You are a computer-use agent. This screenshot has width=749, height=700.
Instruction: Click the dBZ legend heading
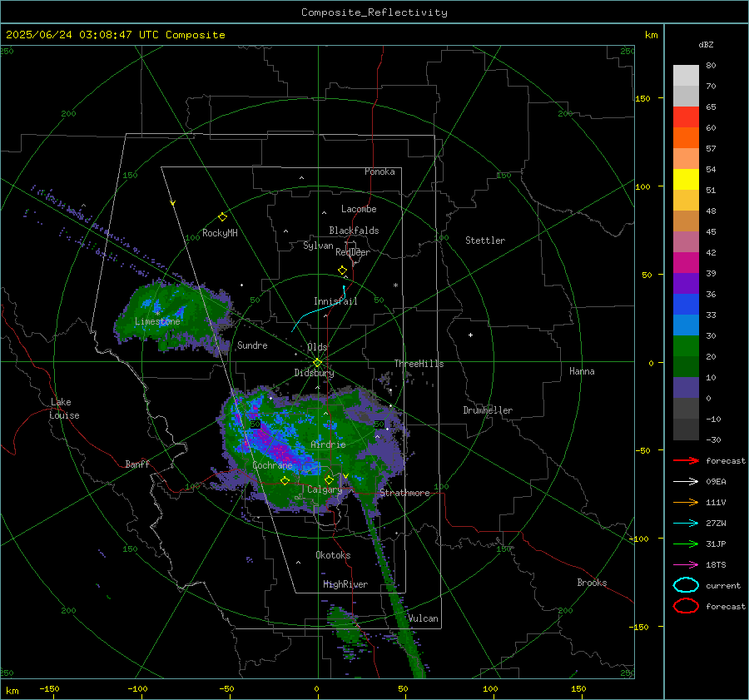pos(706,44)
